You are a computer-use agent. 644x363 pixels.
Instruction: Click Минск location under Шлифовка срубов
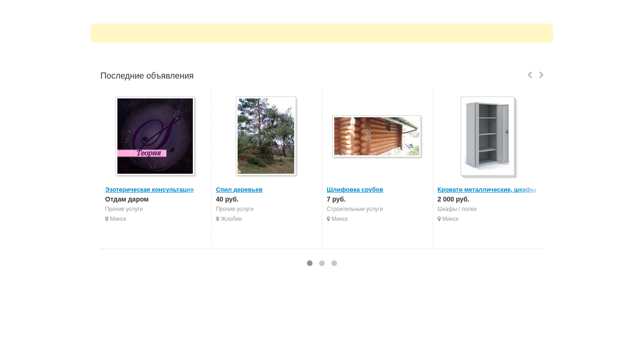(339, 219)
